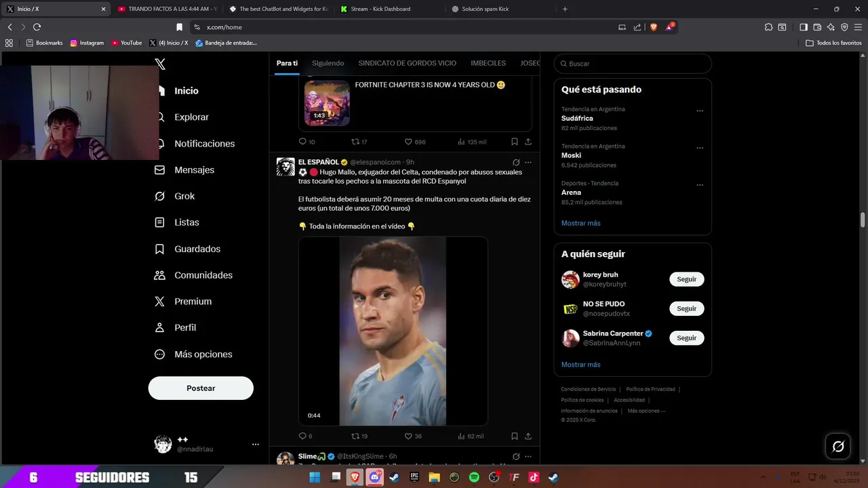Follow korey bruh

click(686, 279)
